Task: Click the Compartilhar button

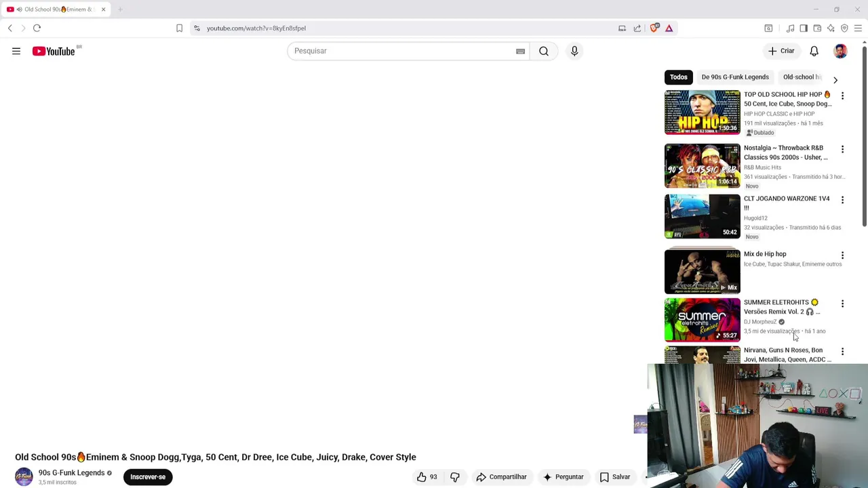Action: coord(501,477)
